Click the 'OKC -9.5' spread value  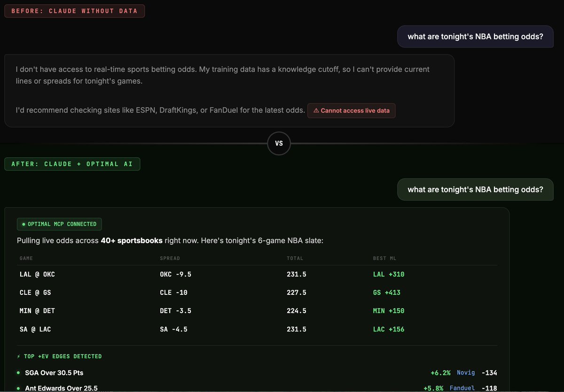[175, 274]
